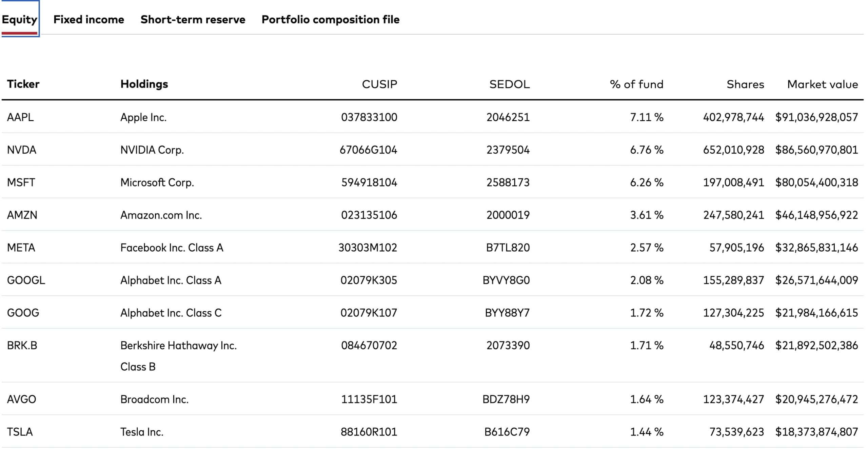Image resolution: width=868 pixels, height=449 pixels.
Task: Select the Microsoft Corp. holding name
Action: coord(157,182)
